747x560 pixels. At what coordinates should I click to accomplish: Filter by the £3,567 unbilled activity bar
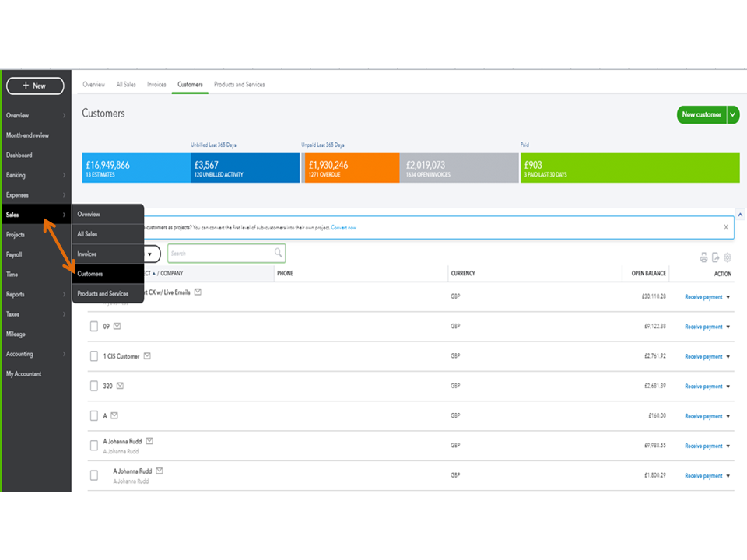tap(245, 168)
